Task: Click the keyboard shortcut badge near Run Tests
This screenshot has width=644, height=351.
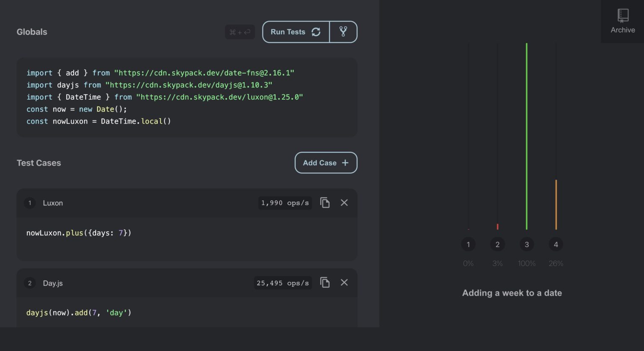Action: [x=240, y=32]
